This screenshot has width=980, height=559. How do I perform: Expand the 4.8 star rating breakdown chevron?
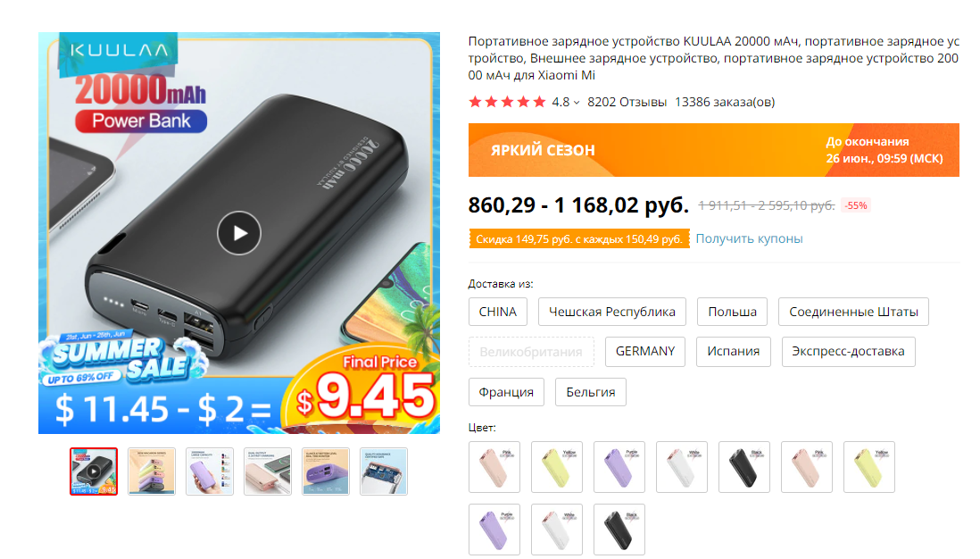tap(577, 103)
